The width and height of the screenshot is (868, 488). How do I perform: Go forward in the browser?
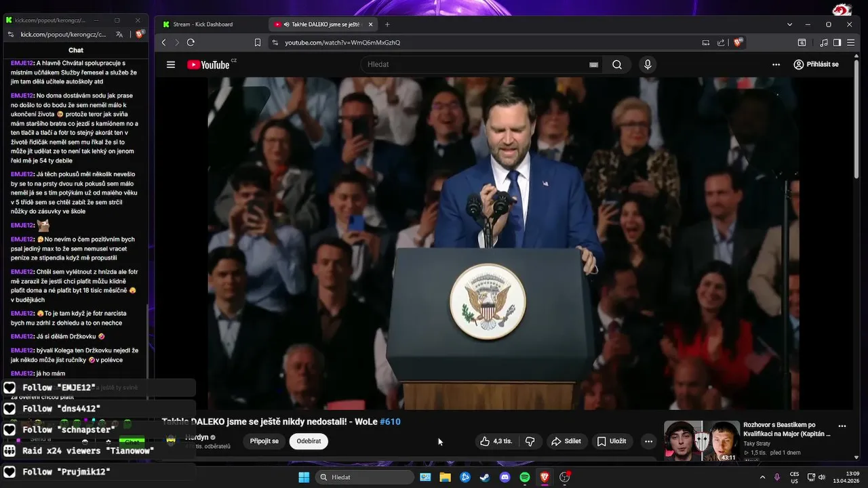[x=177, y=42]
